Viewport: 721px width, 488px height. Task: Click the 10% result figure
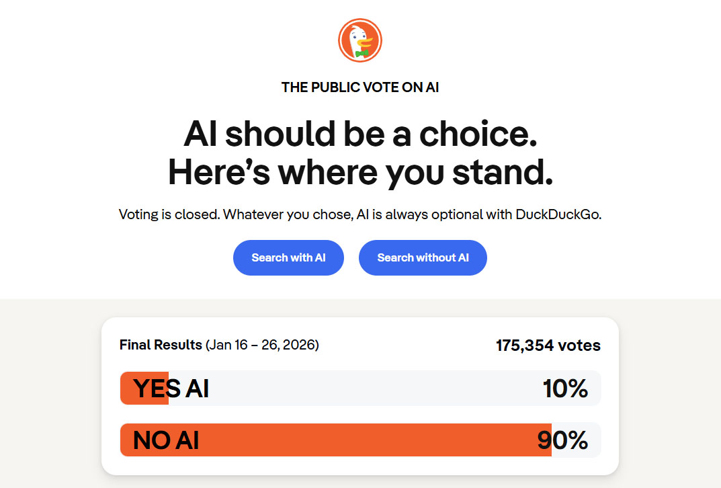[x=565, y=388]
